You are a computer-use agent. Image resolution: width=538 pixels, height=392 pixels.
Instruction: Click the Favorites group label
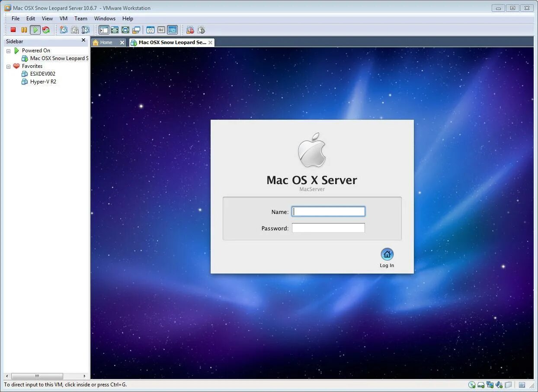tap(32, 66)
